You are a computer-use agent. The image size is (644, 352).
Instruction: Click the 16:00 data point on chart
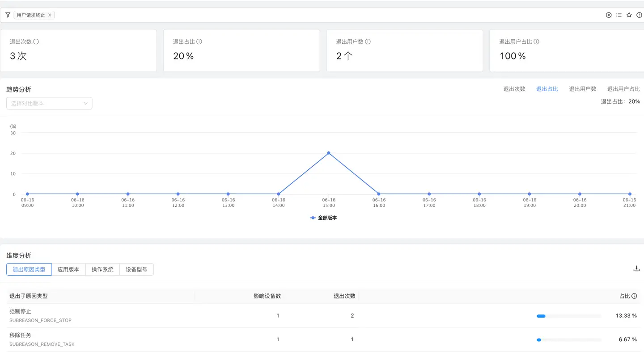379,194
